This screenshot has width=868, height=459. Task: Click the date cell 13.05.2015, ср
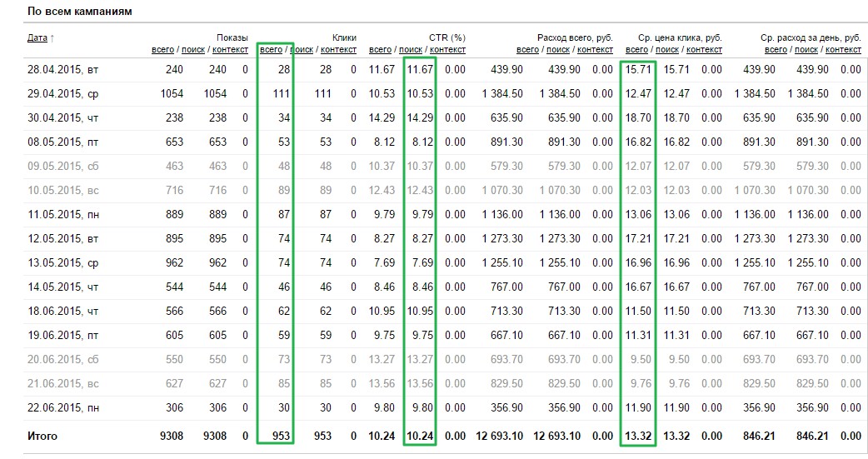pos(62,263)
